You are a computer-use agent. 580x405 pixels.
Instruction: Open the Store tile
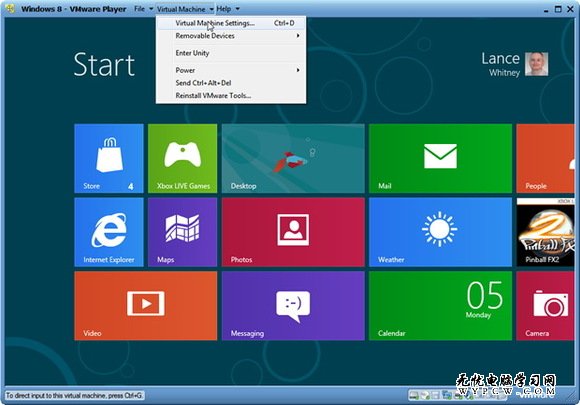point(109,158)
